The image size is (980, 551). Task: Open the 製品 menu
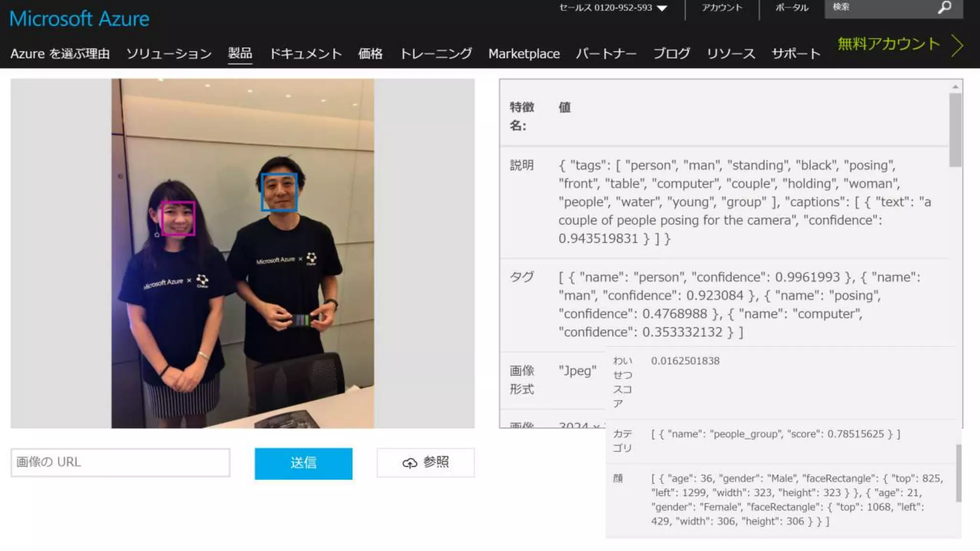coord(240,53)
